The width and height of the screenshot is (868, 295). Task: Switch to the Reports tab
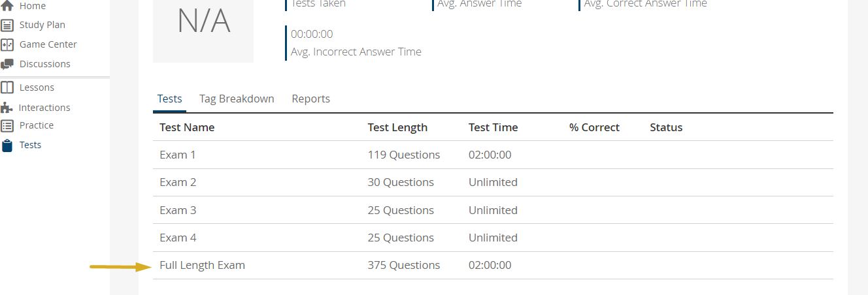(x=310, y=99)
